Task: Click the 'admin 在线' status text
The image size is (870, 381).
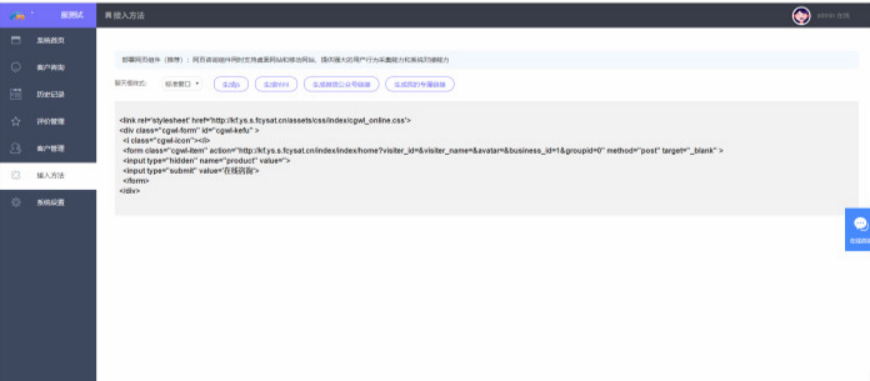Action: click(833, 16)
